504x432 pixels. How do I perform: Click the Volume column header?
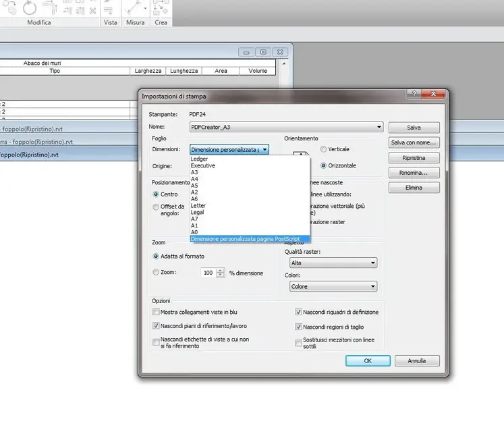pos(258,71)
